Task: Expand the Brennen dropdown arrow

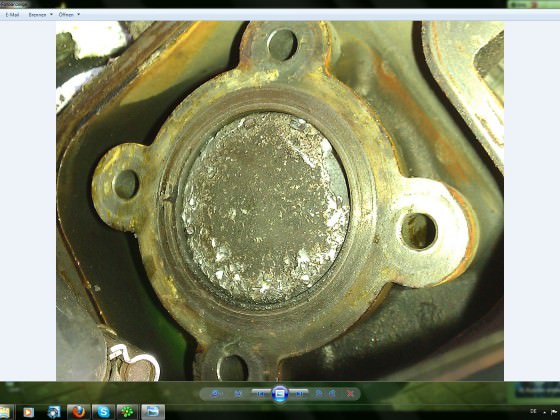Action: pyautogui.click(x=51, y=15)
